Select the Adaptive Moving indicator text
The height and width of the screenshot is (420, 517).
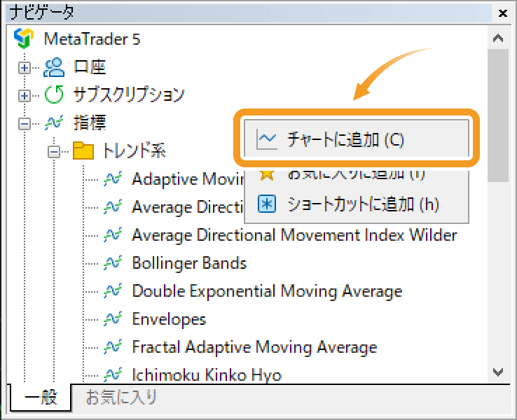point(188,179)
